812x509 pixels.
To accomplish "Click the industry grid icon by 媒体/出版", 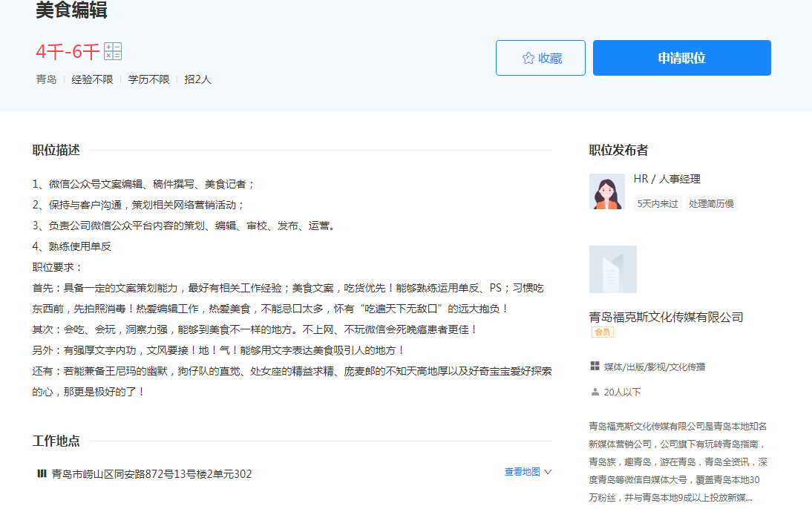I will (x=595, y=367).
